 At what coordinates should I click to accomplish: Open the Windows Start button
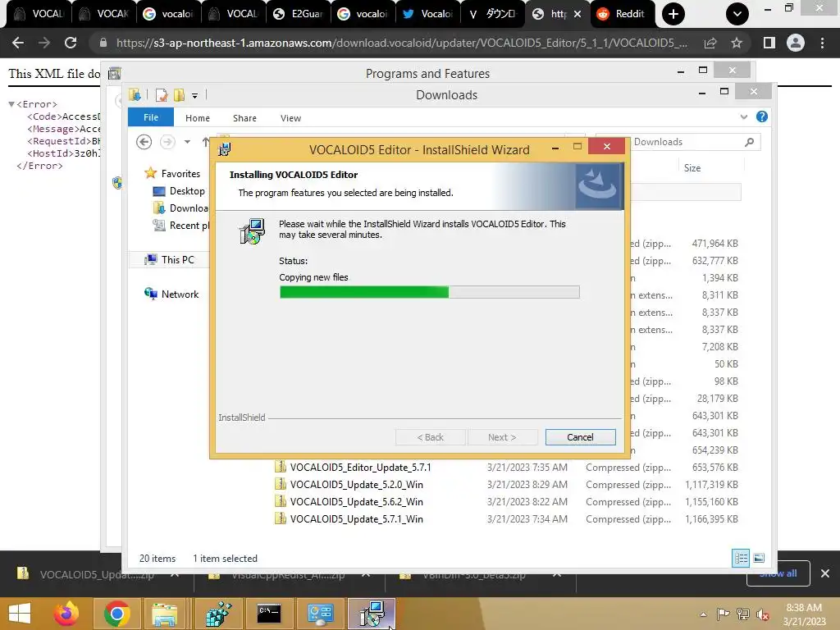[x=20, y=614]
